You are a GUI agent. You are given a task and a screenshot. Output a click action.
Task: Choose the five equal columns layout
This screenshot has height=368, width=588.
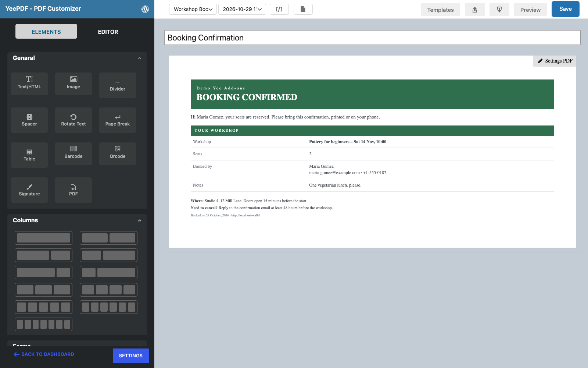(43, 307)
